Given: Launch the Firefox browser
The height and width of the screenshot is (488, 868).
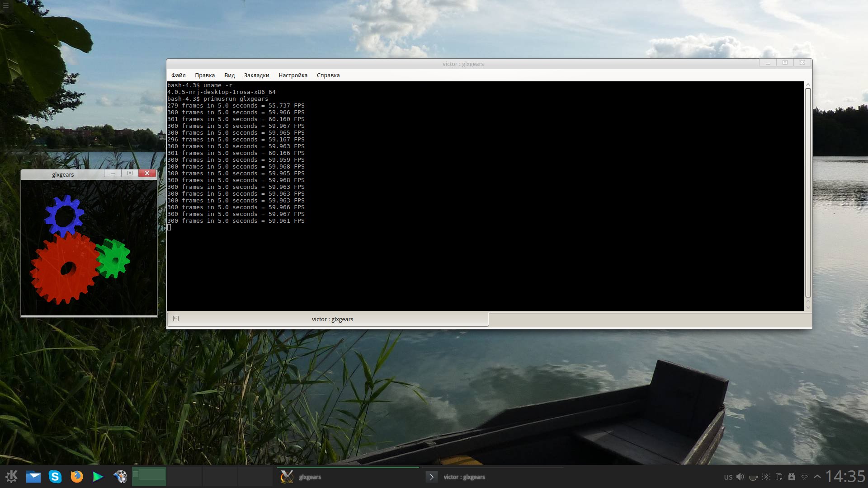Looking at the screenshot, I should [x=77, y=476].
